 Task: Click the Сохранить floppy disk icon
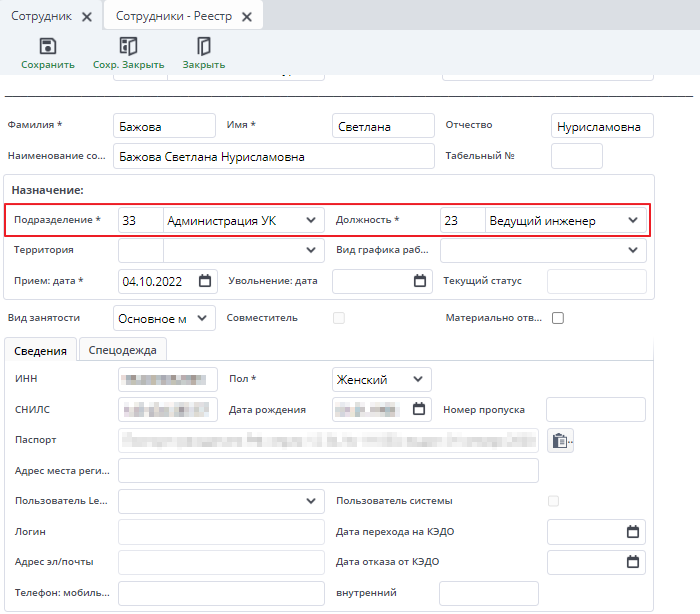pos(47,46)
